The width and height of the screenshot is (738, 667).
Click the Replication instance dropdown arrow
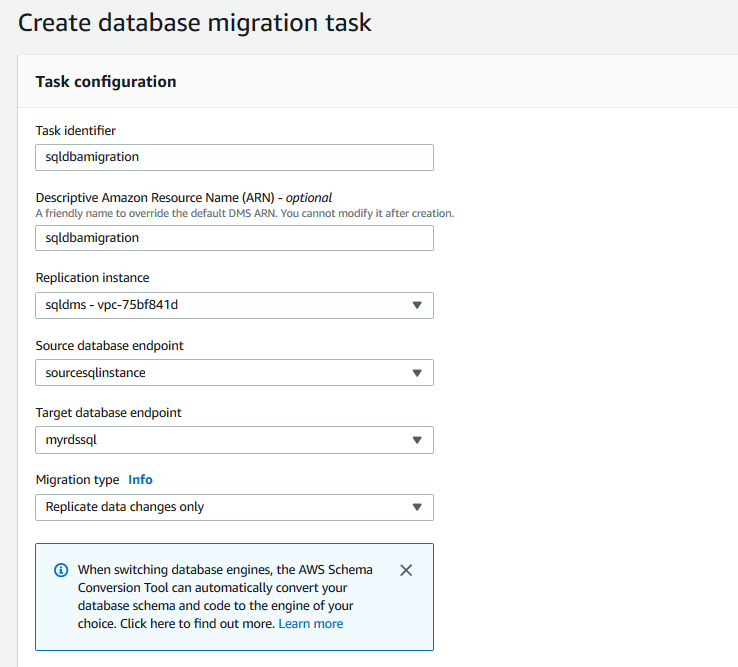pyautogui.click(x=417, y=305)
